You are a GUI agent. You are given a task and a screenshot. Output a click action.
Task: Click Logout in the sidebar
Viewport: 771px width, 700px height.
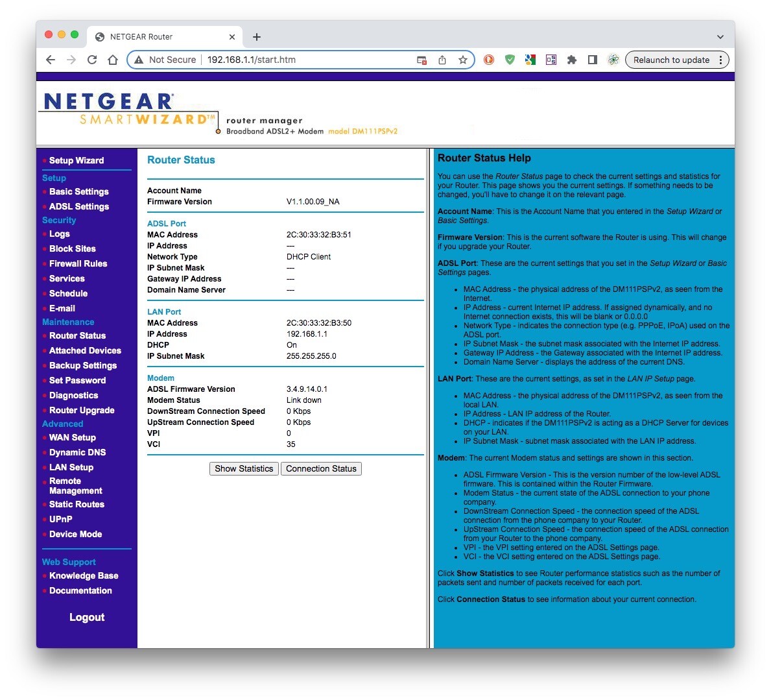[x=87, y=618]
